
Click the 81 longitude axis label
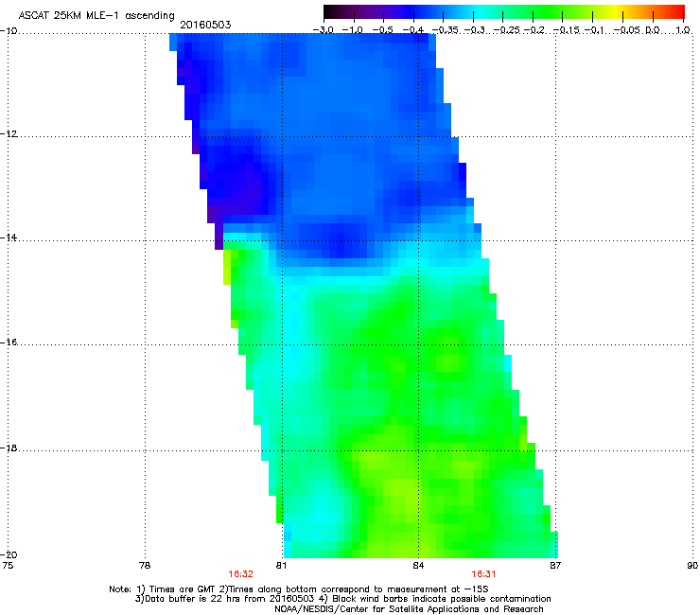click(x=281, y=566)
